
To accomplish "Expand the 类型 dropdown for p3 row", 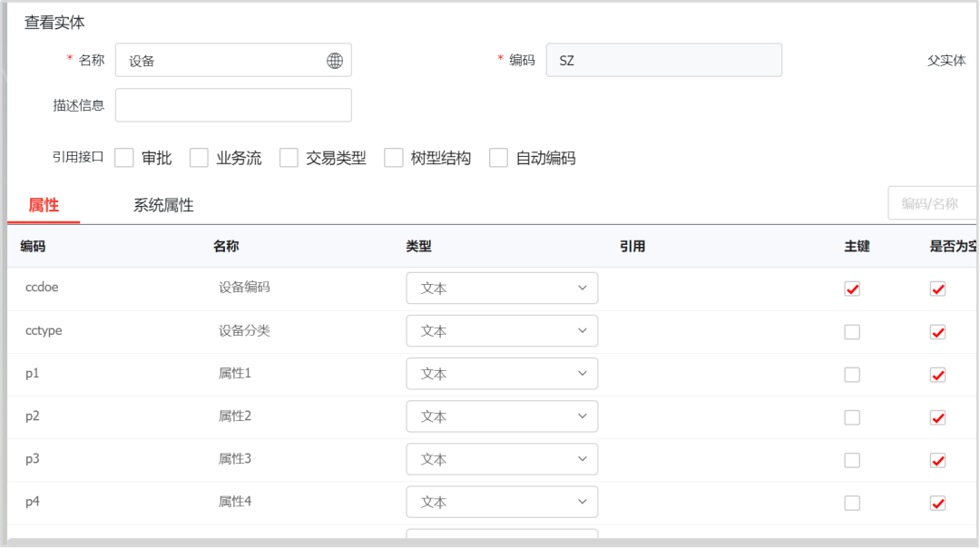I will tap(502, 459).
